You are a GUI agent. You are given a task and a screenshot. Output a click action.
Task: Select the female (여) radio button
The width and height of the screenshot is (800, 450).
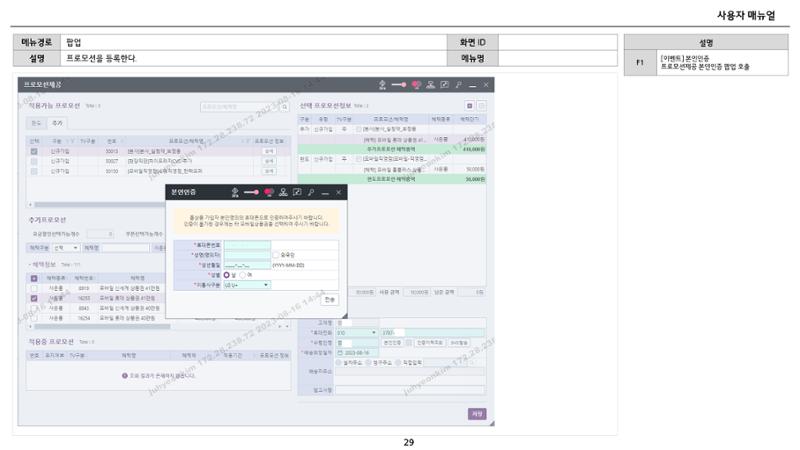(242, 275)
